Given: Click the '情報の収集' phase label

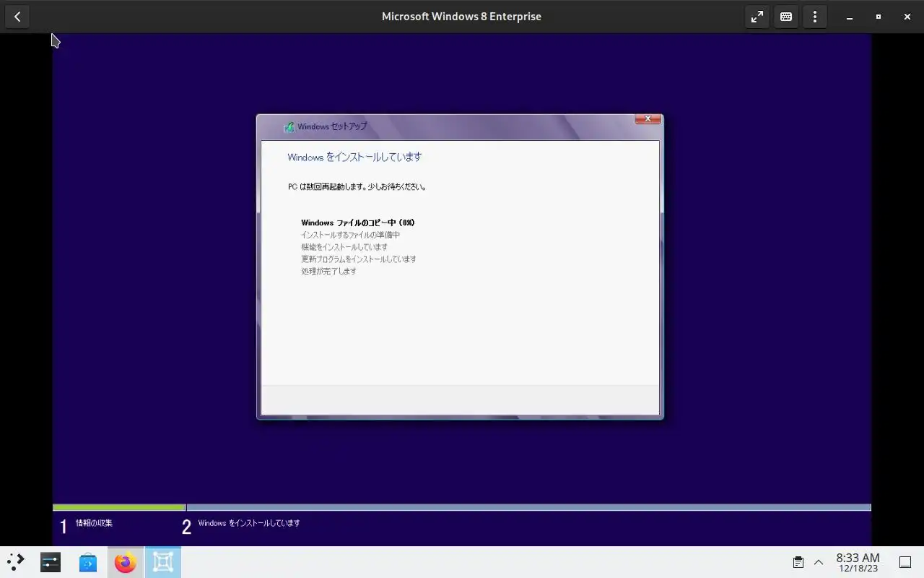Looking at the screenshot, I should pos(94,522).
